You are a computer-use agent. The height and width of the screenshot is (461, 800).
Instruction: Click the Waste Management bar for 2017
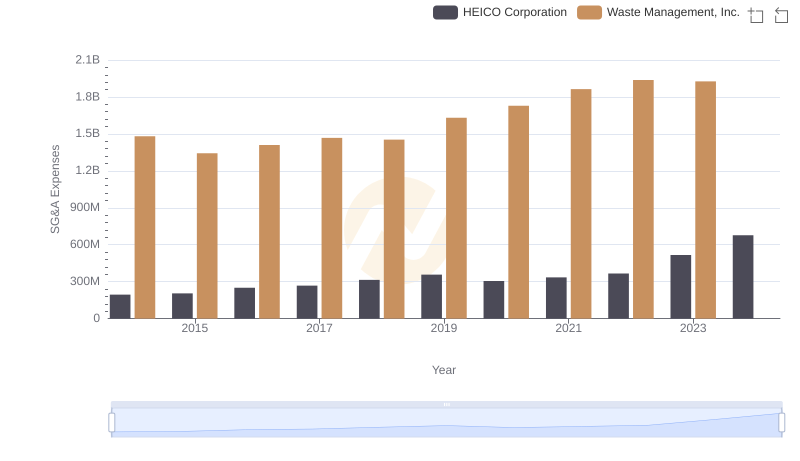(x=332, y=228)
